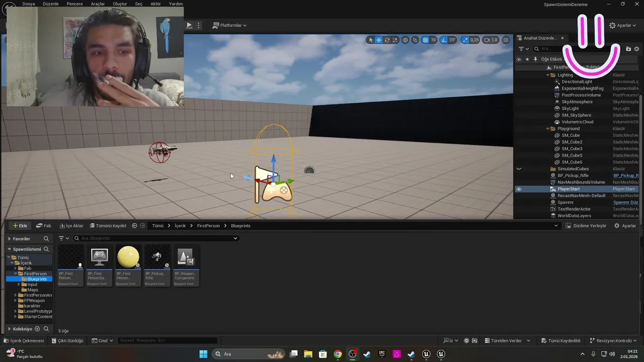Image resolution: width=644 pixels, height=362 pixels.
Task: Open the Content Browser Ayarlar settings
Action: (625, 226)
